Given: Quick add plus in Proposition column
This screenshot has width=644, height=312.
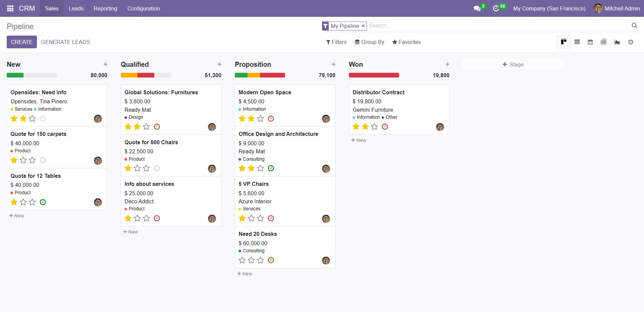Looking at the screenshot, I should 333,64.
